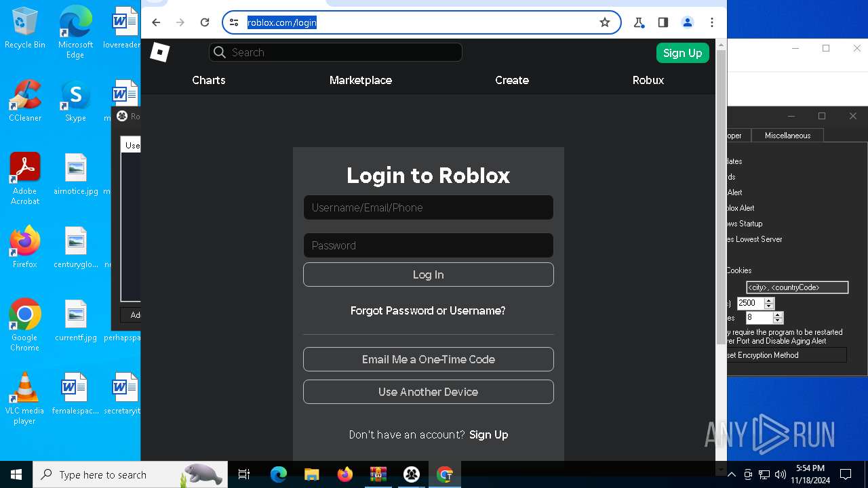The height and width of the screenshot is (488, 868).
Task: Open Chrome's three-dot menu
Action: (x=712, y=22)
